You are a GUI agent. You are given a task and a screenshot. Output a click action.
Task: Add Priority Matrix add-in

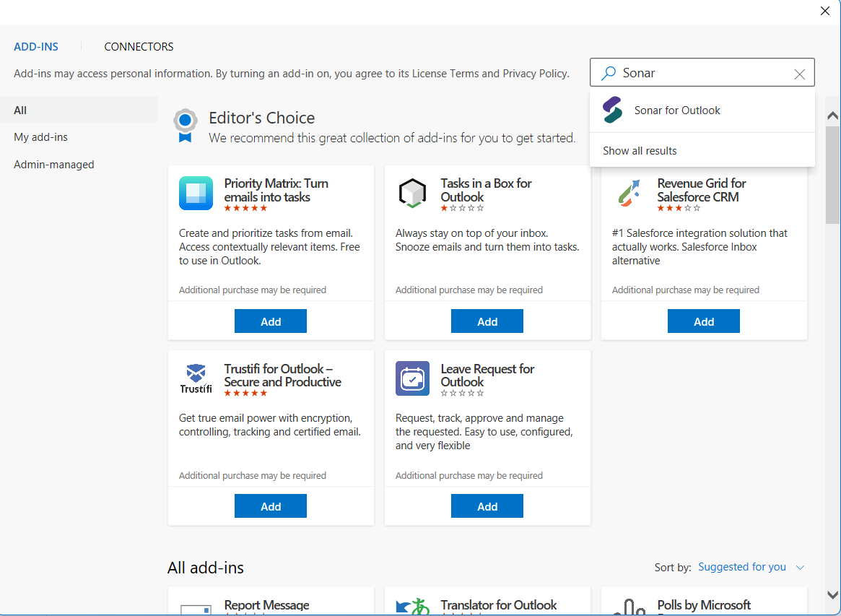click(271, 321)
